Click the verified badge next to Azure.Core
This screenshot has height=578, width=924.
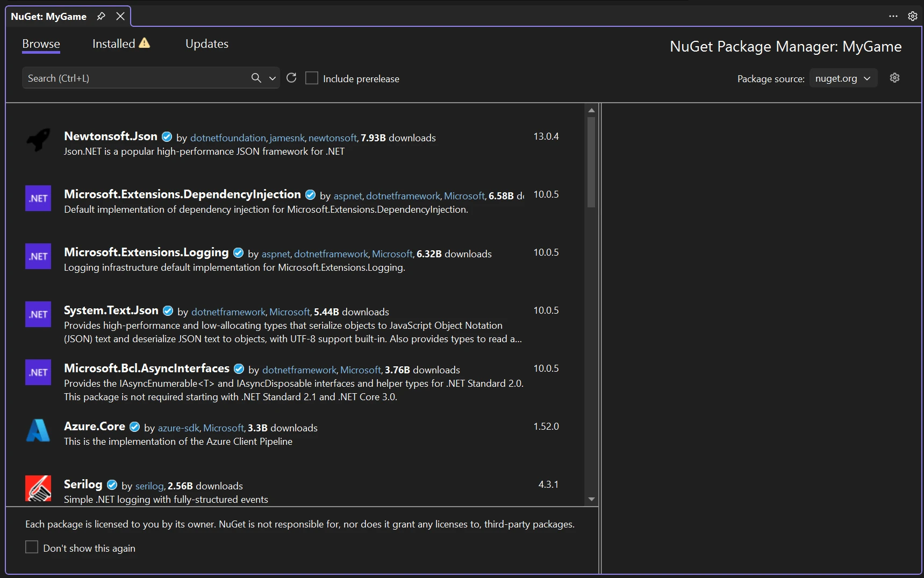pos(135,427)
